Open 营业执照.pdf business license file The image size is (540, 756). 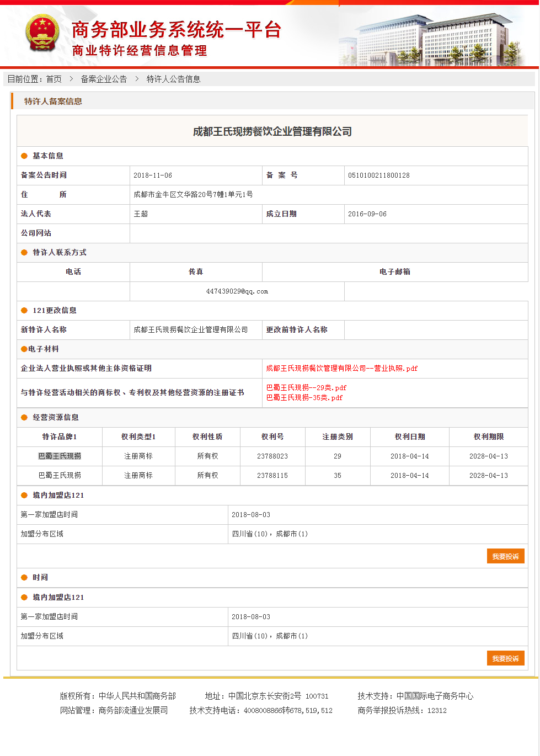click(x=341, y=369)
